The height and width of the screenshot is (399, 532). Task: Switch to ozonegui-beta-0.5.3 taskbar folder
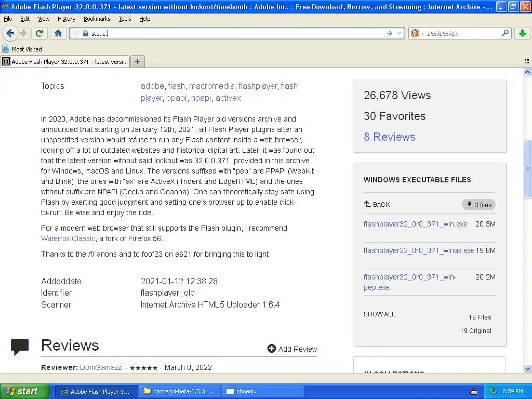(x=179, y=392)
